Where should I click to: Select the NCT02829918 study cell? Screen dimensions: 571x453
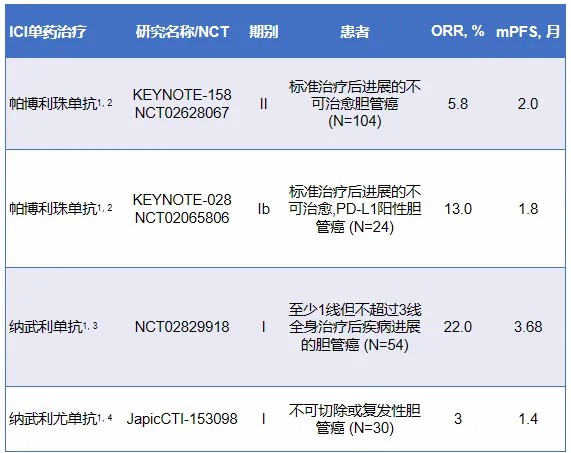click(182, 327)
